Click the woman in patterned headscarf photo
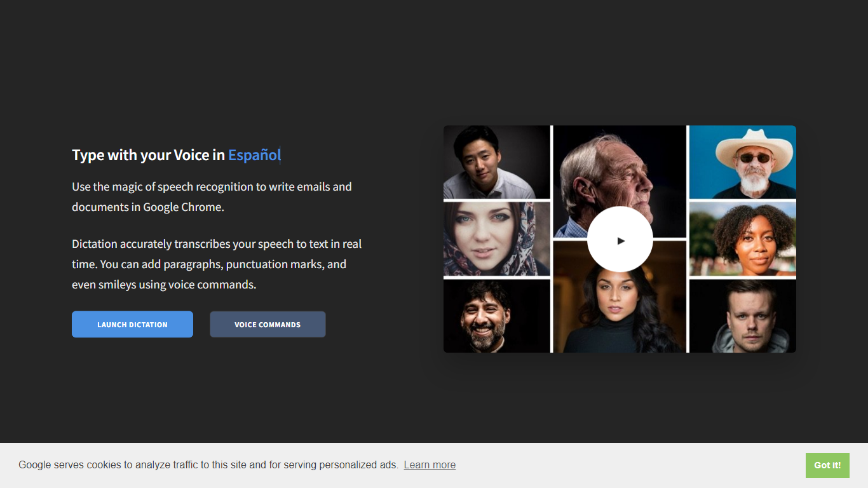Screen dimensions: 868x488 point(496,238)
